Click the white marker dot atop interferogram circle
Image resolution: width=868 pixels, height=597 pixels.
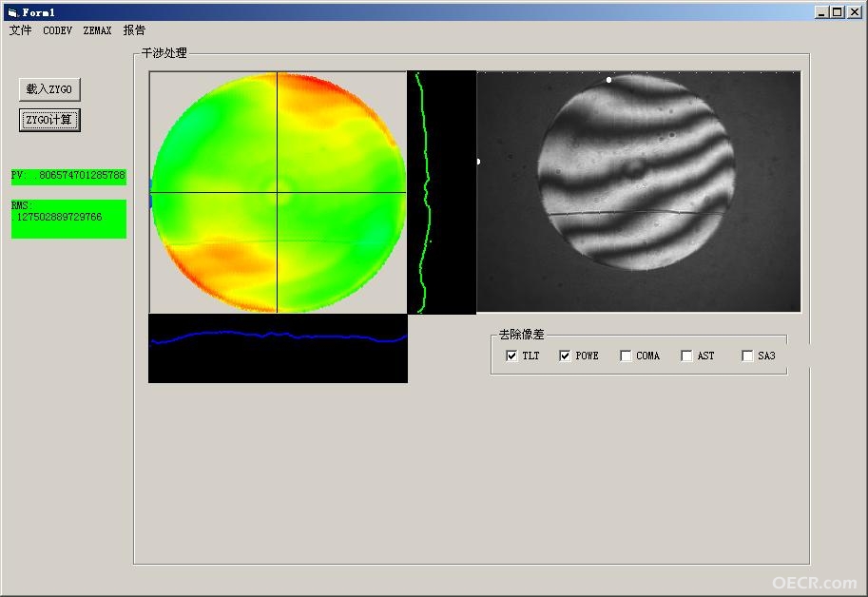tap(608, 80)
